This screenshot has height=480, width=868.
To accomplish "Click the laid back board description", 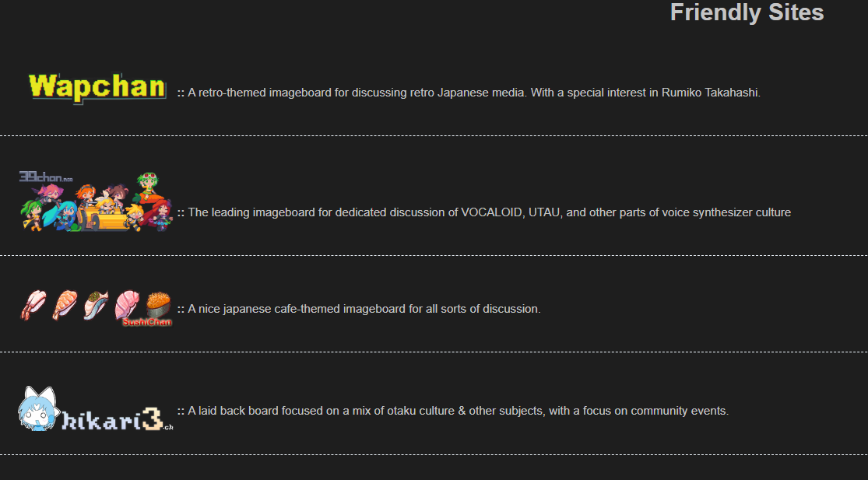I will click(458, 411).
